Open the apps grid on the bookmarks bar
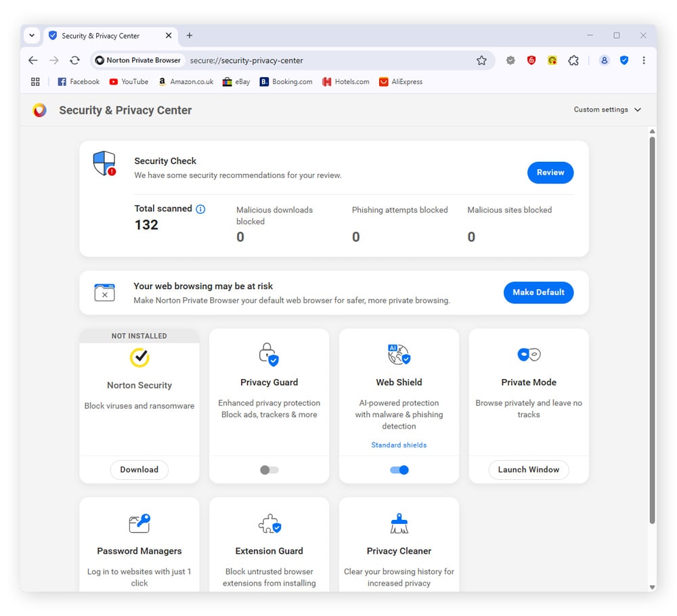The width and height of the screenshot is (677, 616). (x=35, y=82)
